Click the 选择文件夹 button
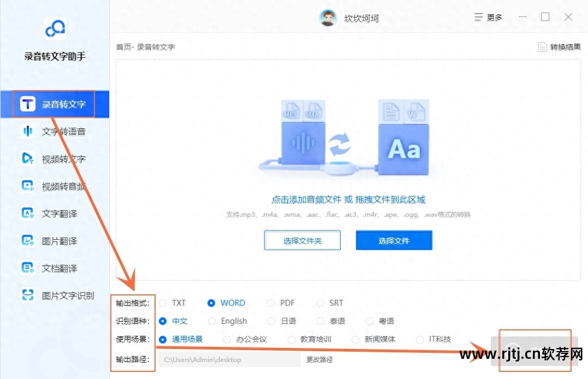This screenshot has height=379, width=588. tap(302, 240)
